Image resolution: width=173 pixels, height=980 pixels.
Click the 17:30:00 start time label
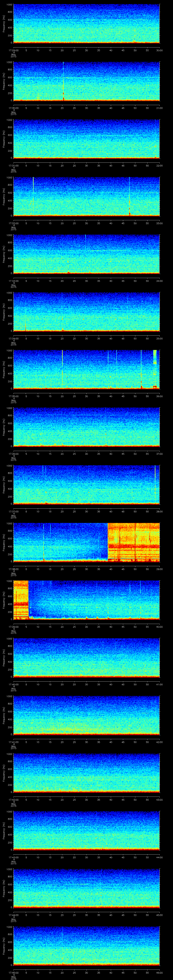coord(13,108)
